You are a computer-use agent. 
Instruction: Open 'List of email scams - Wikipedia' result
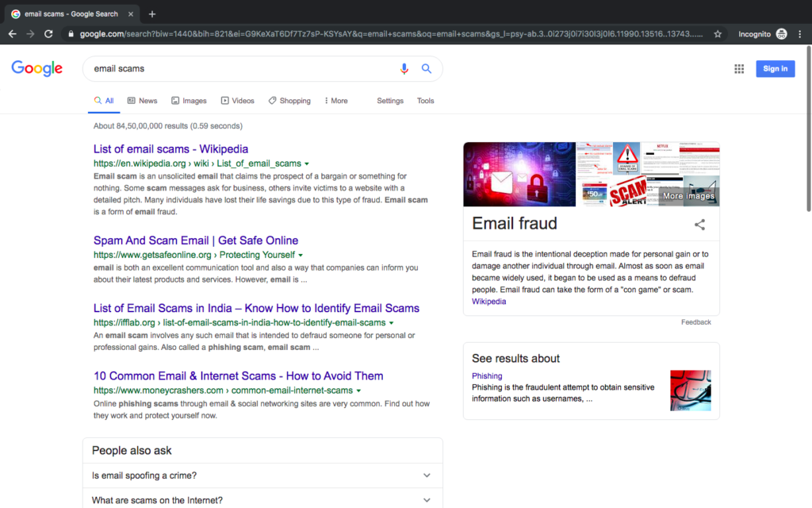[x=171, y=149]
